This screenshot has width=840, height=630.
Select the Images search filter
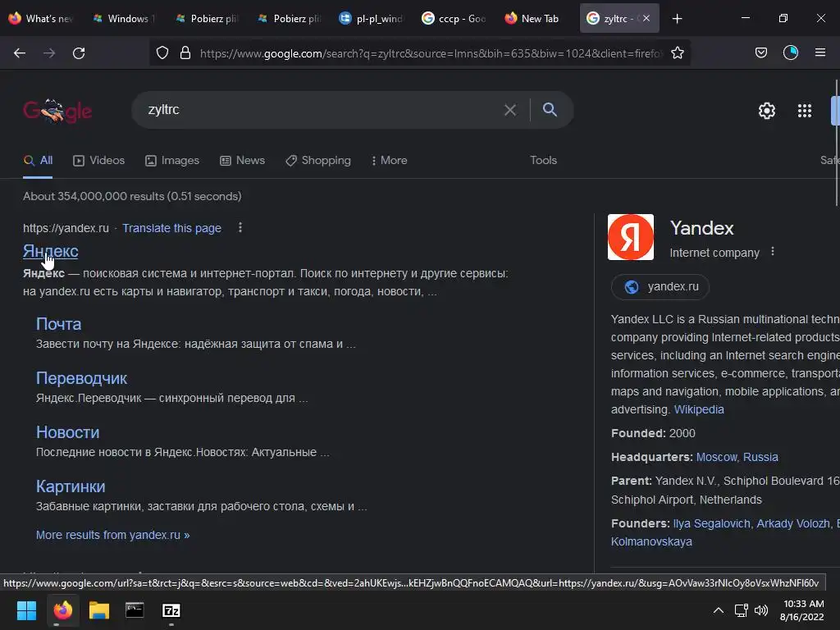[172, 160]
